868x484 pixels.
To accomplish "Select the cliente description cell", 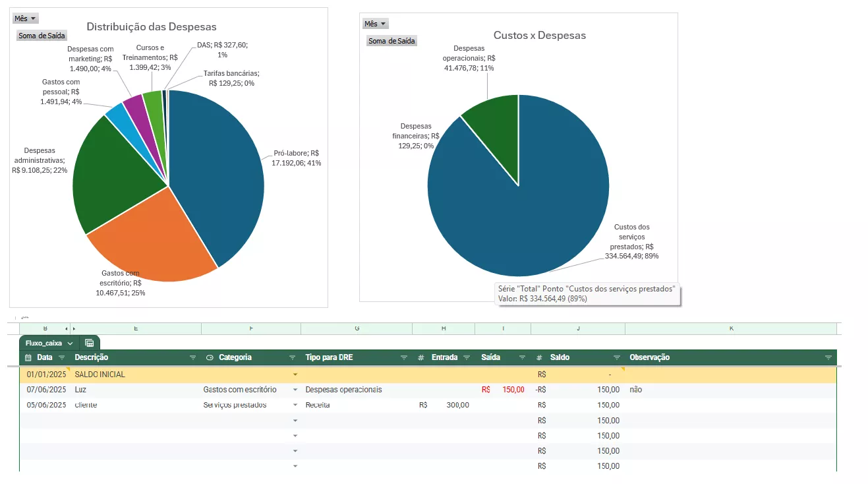I will point(136,405).
